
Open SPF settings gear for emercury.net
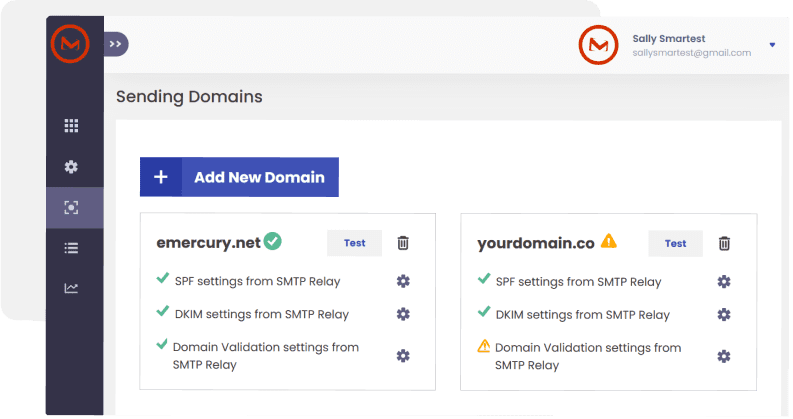point(403,282)
